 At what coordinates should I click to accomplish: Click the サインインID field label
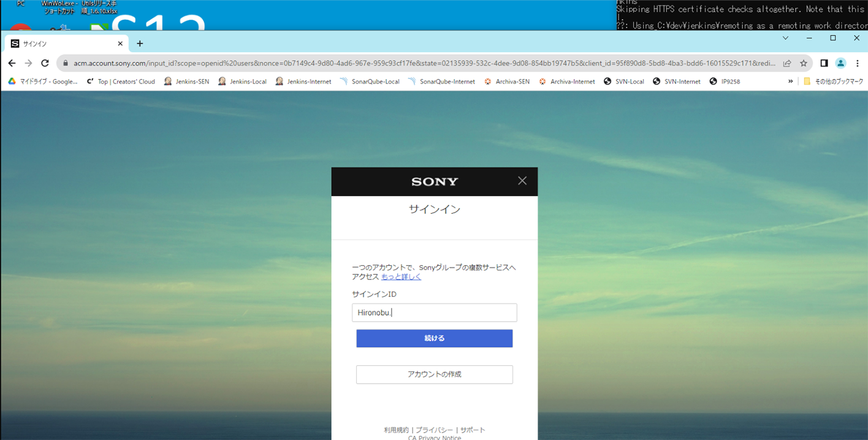(374, 294)
